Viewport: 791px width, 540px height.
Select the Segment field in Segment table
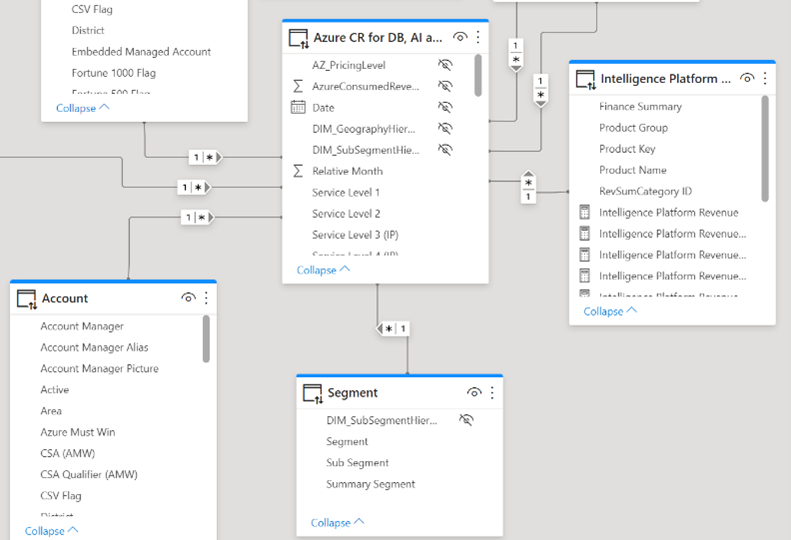pos(347,442)
